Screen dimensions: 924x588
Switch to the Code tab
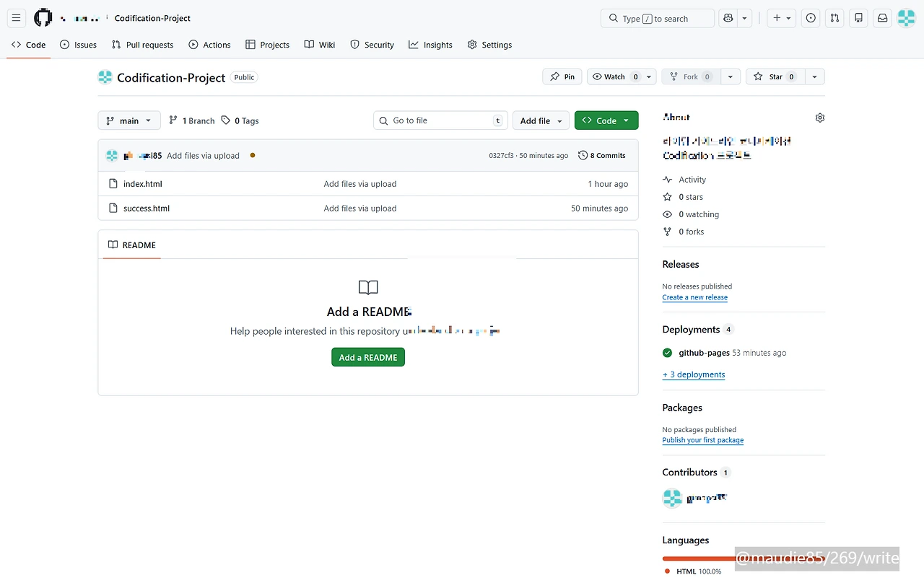coord(29,45)
